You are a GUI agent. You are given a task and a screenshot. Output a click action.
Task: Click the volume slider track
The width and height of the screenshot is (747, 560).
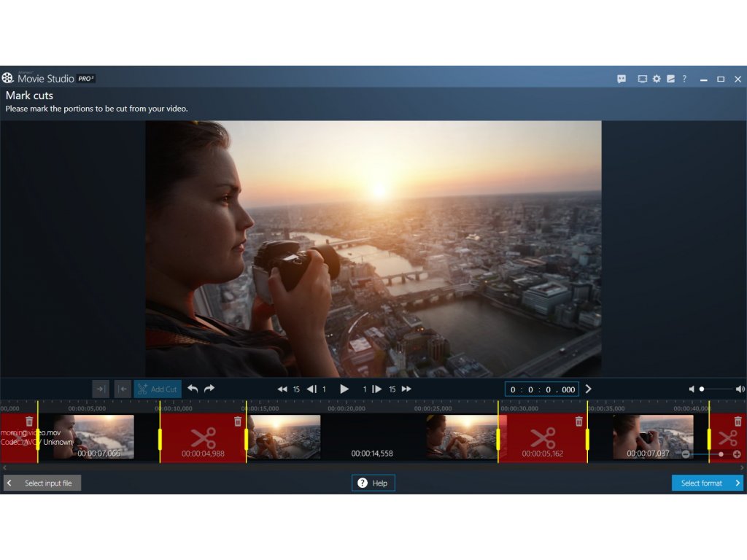718,389
